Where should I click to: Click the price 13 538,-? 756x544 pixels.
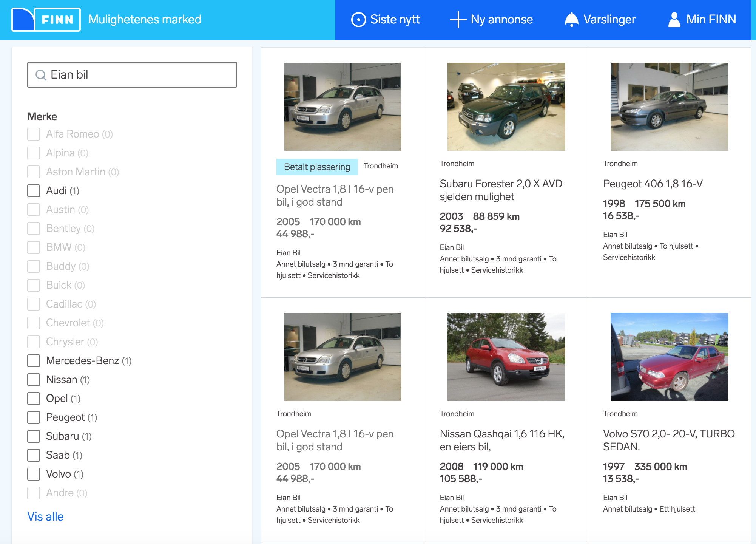(621, 479)
